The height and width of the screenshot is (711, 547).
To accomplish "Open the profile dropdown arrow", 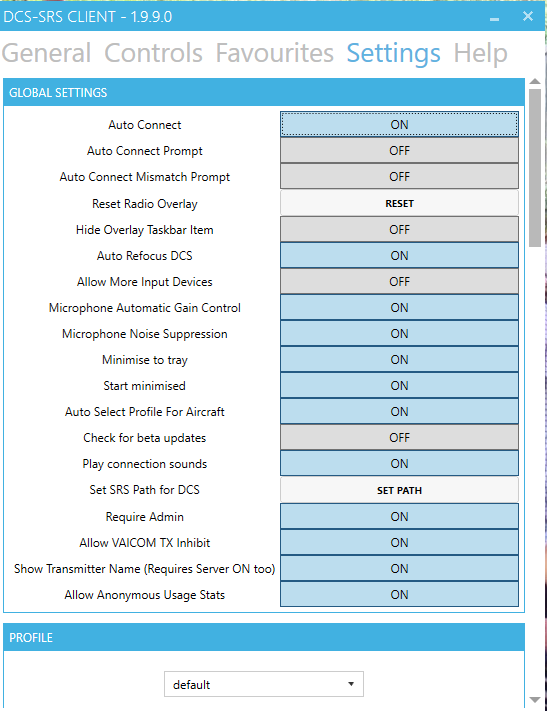I will click(351, 684).
